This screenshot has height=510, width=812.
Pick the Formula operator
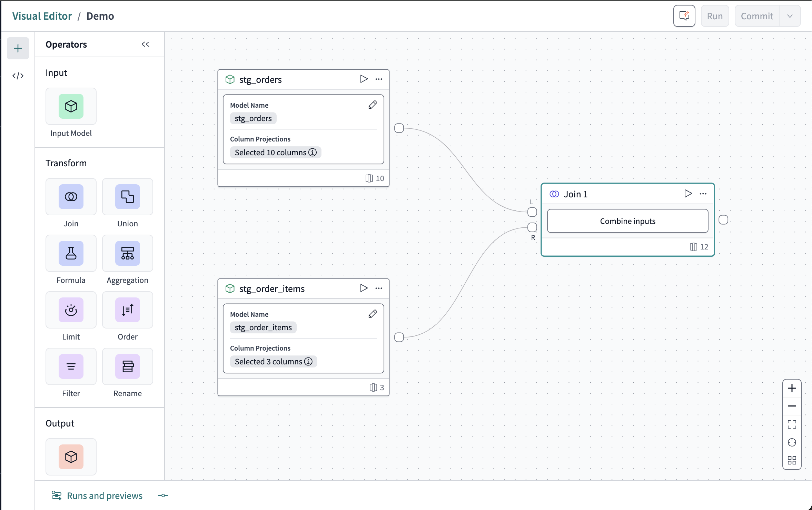(x=71, y=253)
